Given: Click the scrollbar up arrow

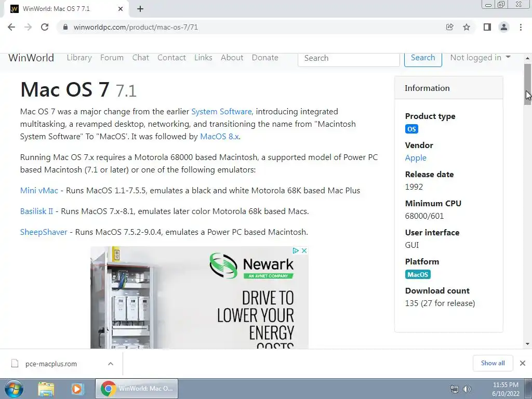Looking at the screenshot, I should tap(528, 58).
